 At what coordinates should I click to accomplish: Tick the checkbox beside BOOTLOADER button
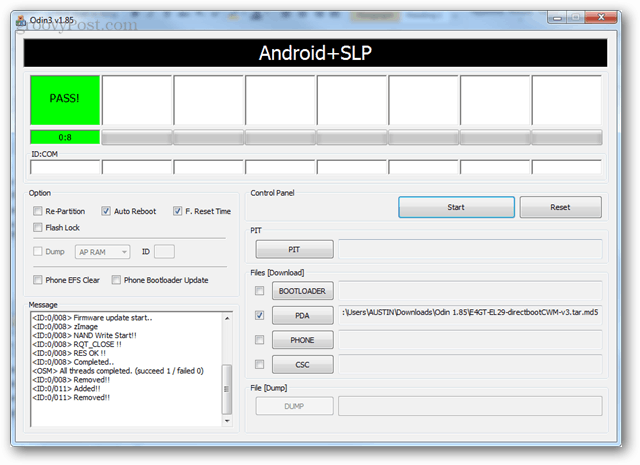(x=259, y=291)
